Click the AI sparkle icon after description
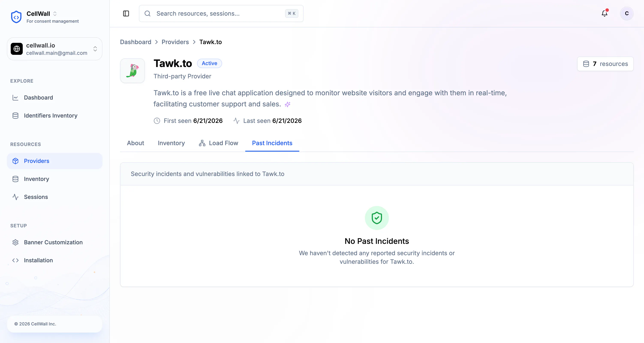644x343 pixels. tap(287, 105)
